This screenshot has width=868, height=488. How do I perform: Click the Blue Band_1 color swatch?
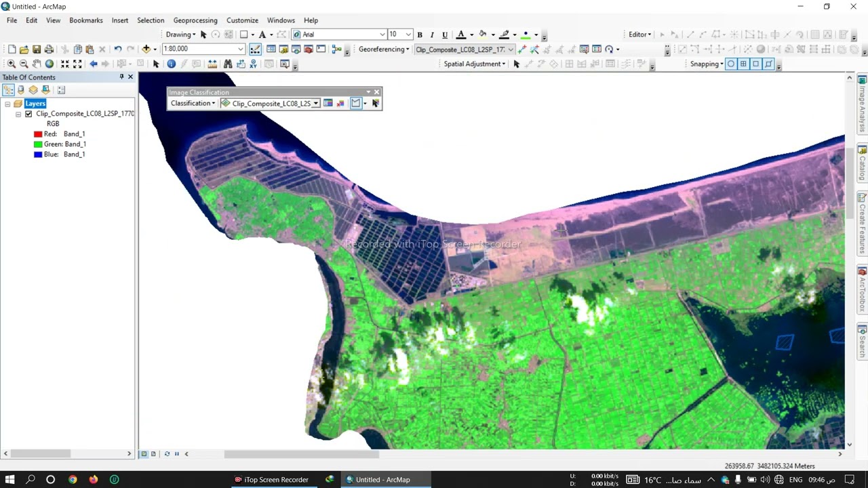tap(38, 155)
